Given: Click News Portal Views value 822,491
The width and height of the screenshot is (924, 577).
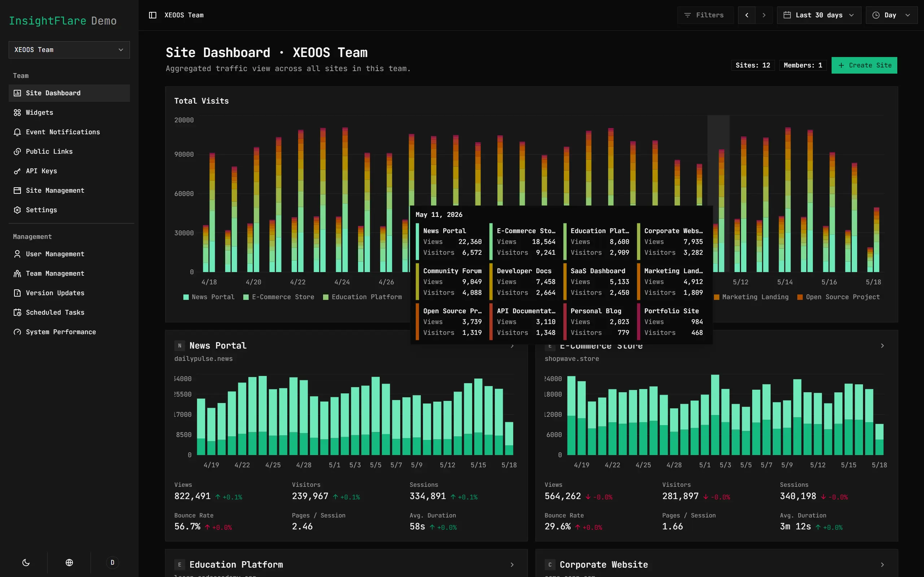Looking at the screenshot, I should (x=192, y=496).
